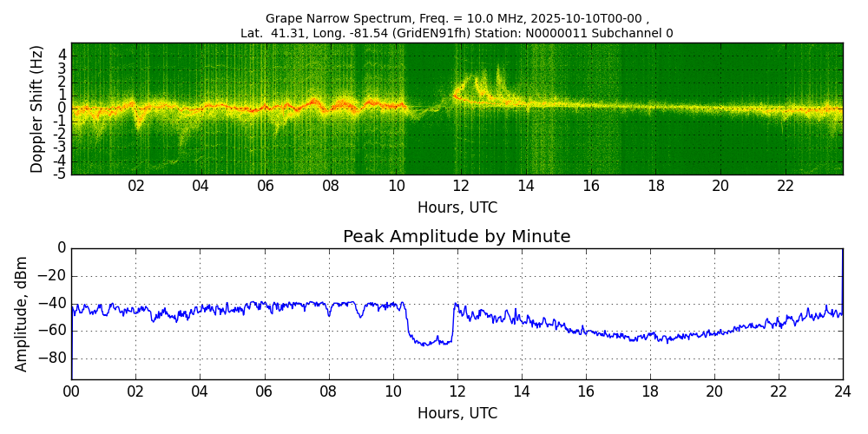The width and height of the screenshot is (868, 434).
Task: Click the 4 tick on the Doppler axis
Action: point(62,54)
